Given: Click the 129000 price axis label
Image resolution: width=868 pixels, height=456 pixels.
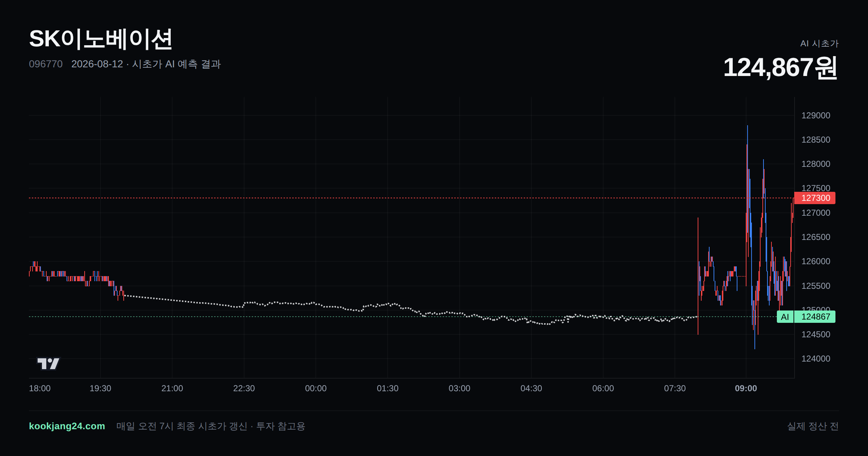Looking at the screenshot, I should click(816, 115).
